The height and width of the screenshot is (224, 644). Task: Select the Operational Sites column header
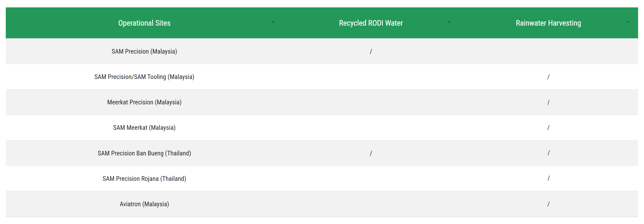pos(144,23)
